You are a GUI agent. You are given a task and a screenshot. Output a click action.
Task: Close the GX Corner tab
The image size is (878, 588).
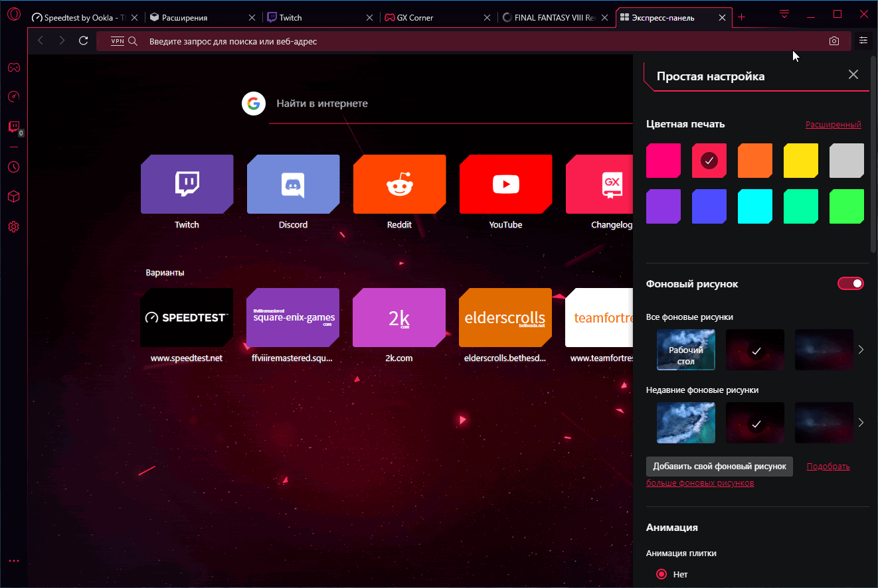[x=487, y=18]
